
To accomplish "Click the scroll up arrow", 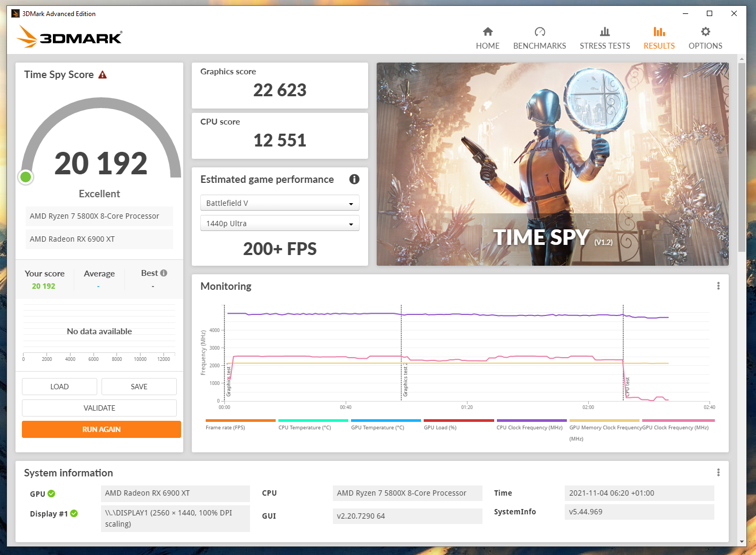I will [742, 58].
